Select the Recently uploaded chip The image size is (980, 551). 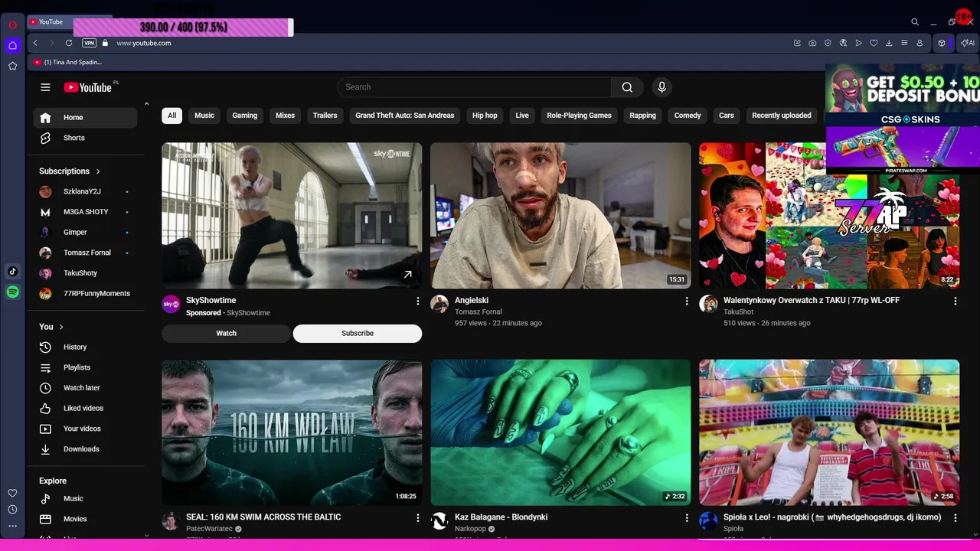[x=782, y=116]
